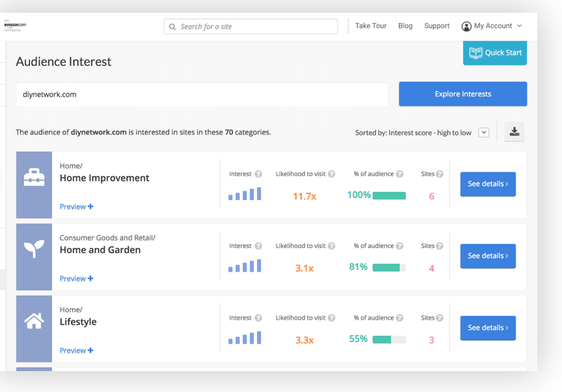Expand Preview for Lifestyle
The image size is (562, 392).
click(x=76, y=350)
